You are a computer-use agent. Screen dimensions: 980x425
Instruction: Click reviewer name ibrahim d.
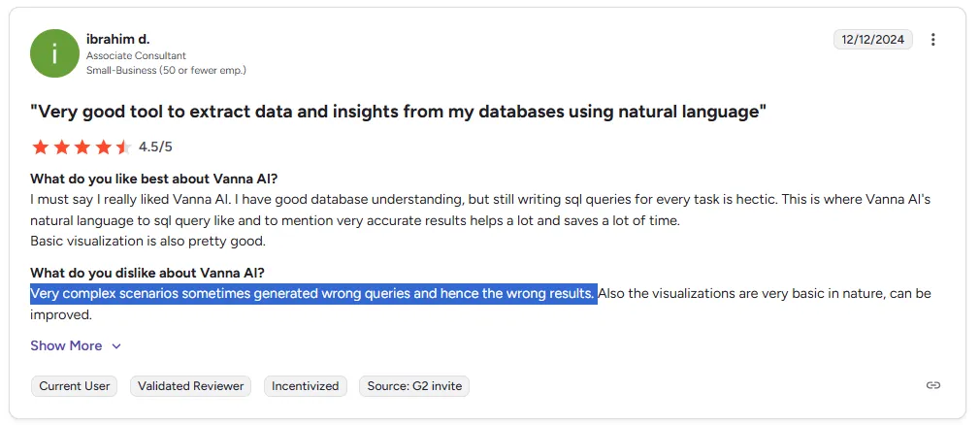118,38
